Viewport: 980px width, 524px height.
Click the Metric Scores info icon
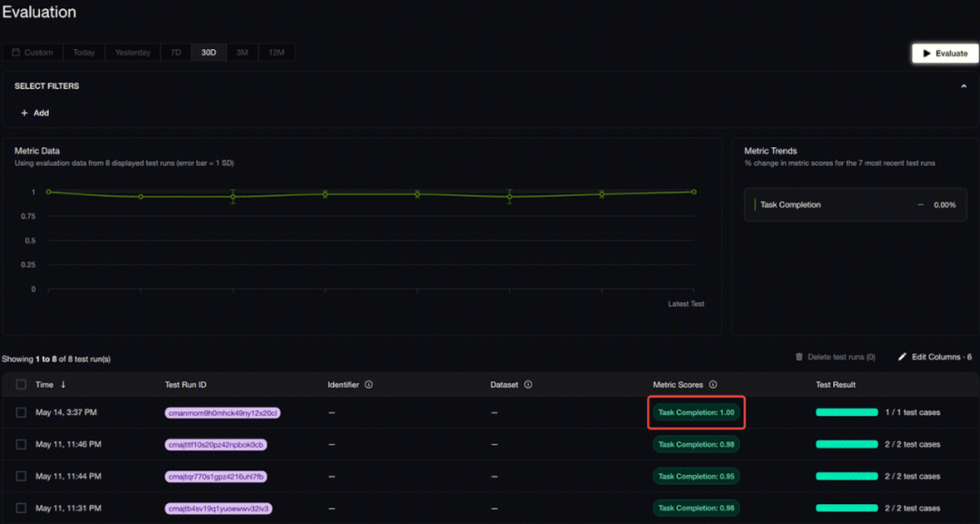click(713, 384)
